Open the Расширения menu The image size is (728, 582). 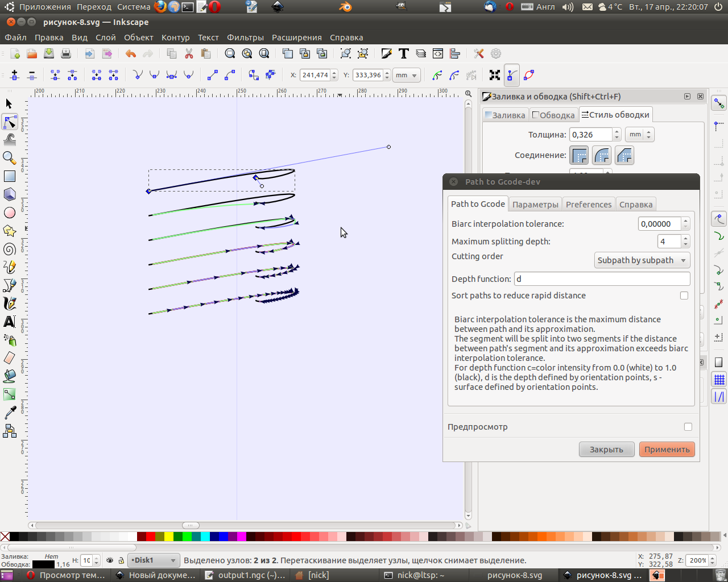click(296, 38)
